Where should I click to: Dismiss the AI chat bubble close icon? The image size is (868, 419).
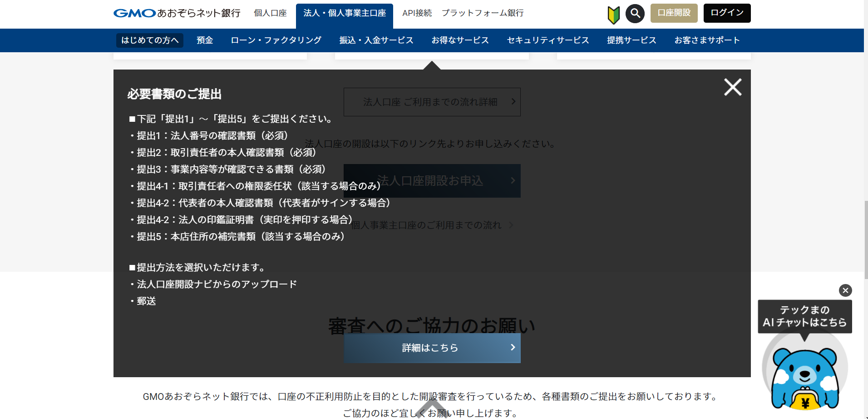pos(845,290)
